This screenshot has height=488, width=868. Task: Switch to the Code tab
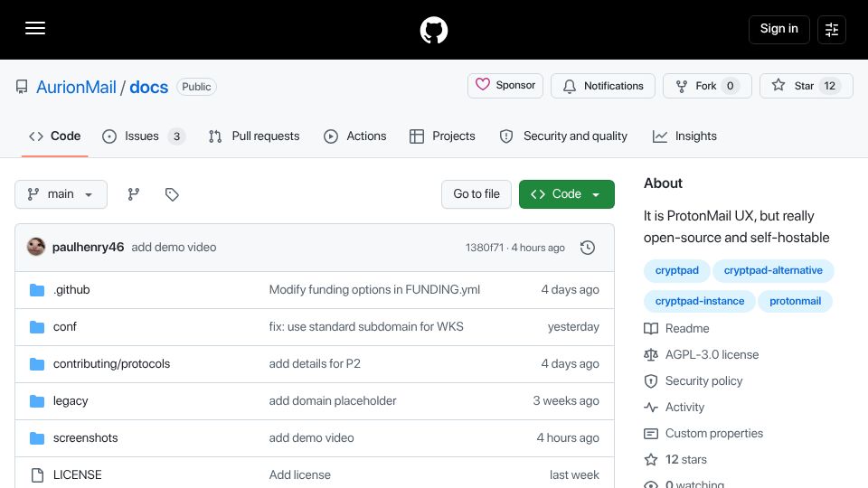[55, 136]
